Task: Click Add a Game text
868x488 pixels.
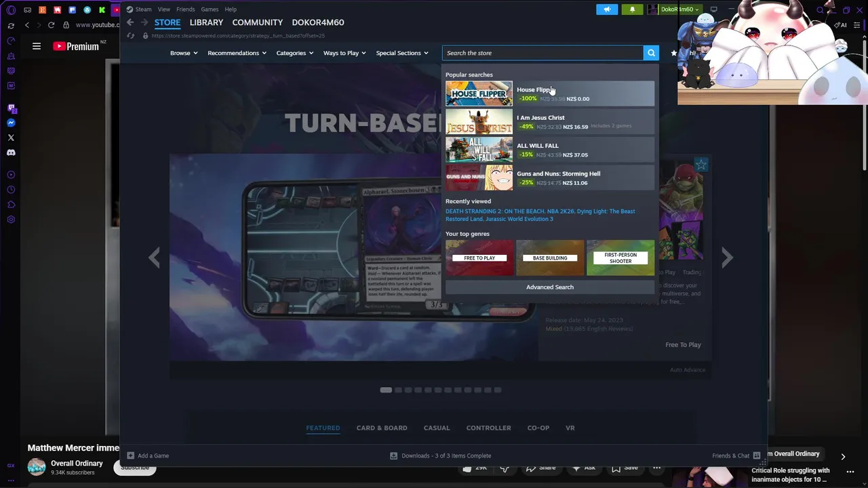Action: pyautogui.click(x=153, y=455)
